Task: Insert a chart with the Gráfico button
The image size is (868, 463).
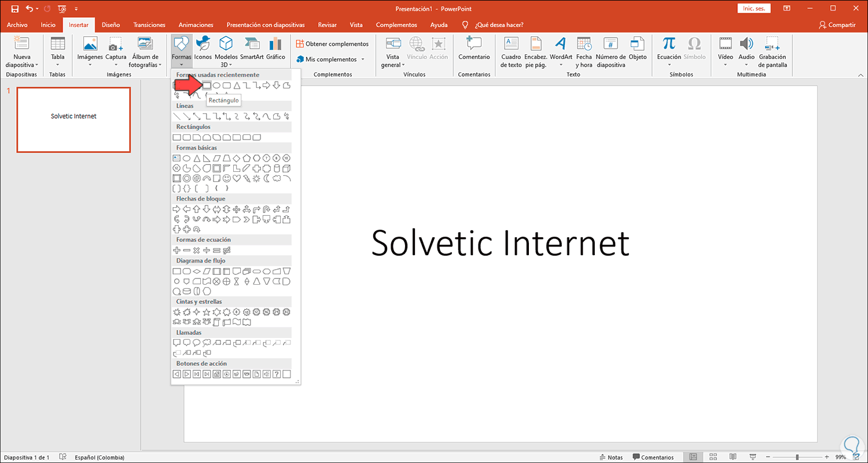Action: (x=275, y=49)
